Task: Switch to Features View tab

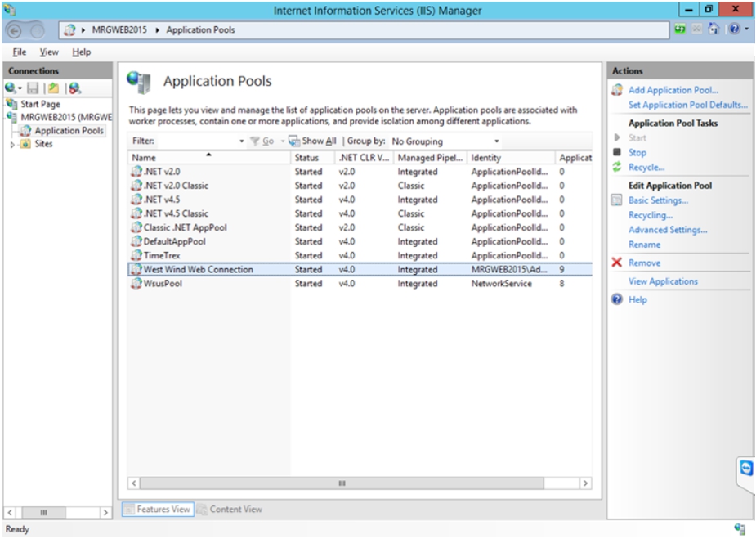Action: [x=160, y=509]
